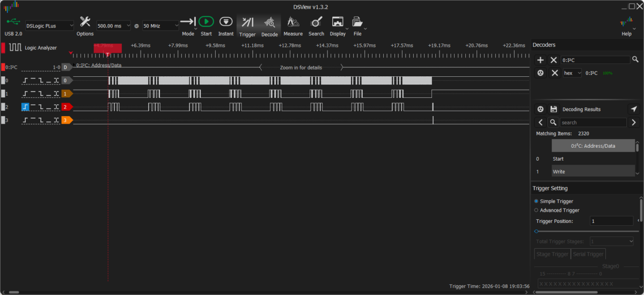Open the Measure panel
The width and height of the screenshot is (644, 295).
pos(293,22)
